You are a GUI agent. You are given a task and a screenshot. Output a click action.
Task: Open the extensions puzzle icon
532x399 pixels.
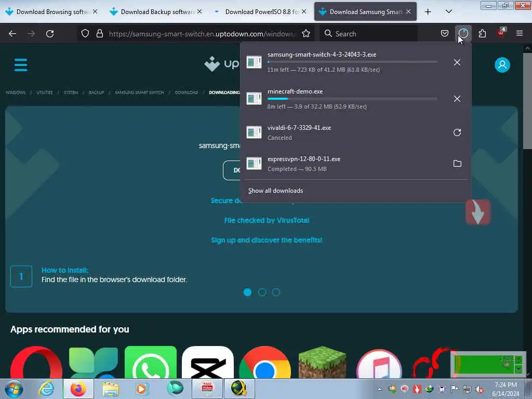click(482, 34)
